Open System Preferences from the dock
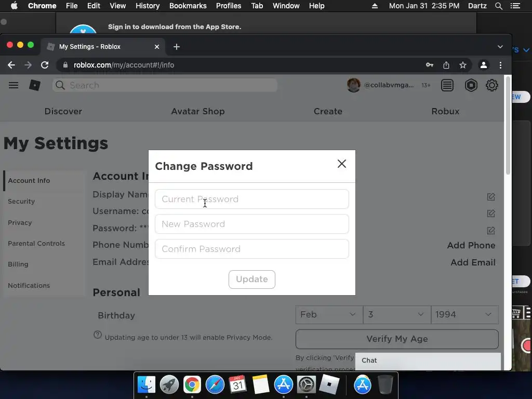Viewport: 532px width, 399px height. (306, 385)
